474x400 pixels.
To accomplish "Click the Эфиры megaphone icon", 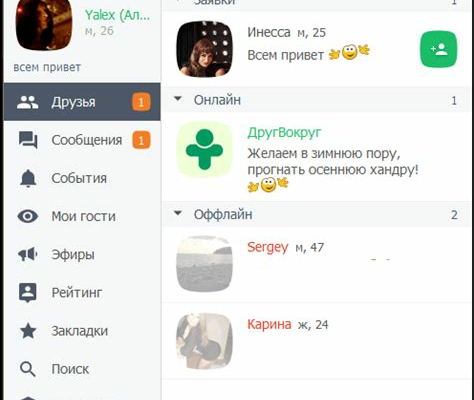I will click(28, 254).
